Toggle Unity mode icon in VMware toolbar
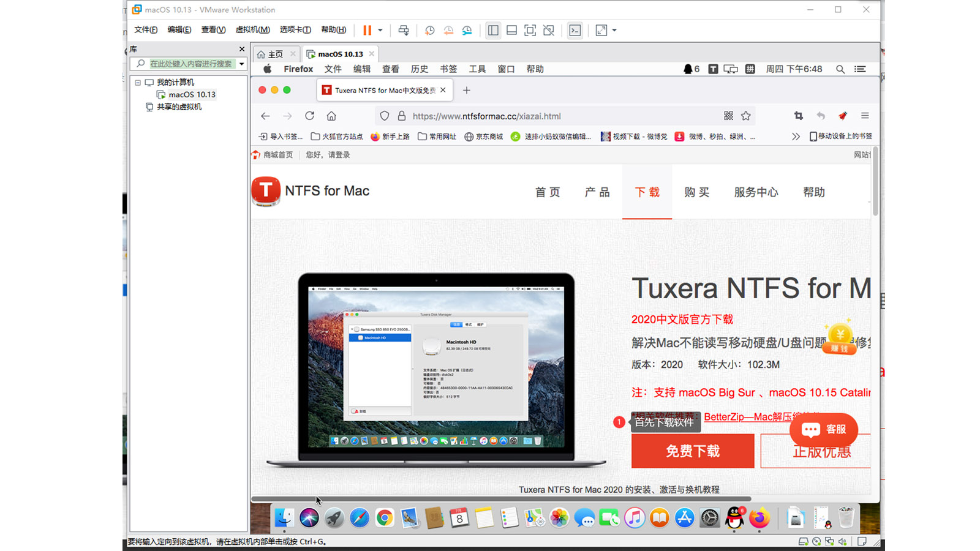Image resolution: width=980 pixels, height=551 pixels. [x=549, y=30]
